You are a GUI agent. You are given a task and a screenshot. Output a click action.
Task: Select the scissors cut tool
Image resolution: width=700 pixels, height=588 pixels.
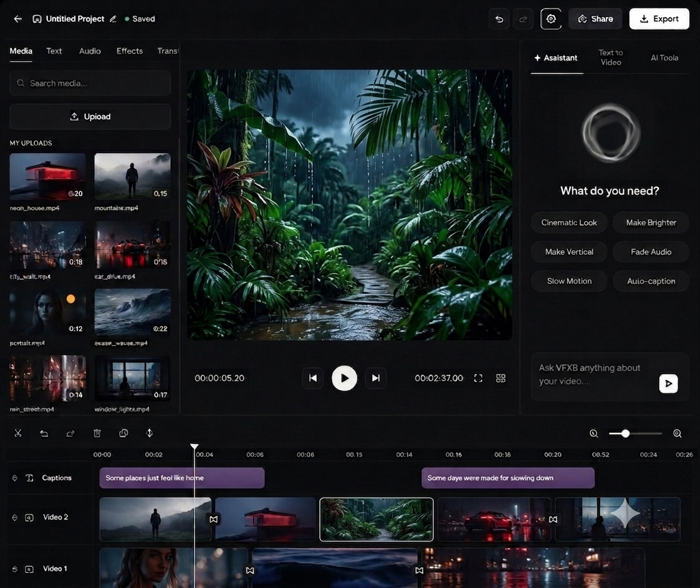18,433
